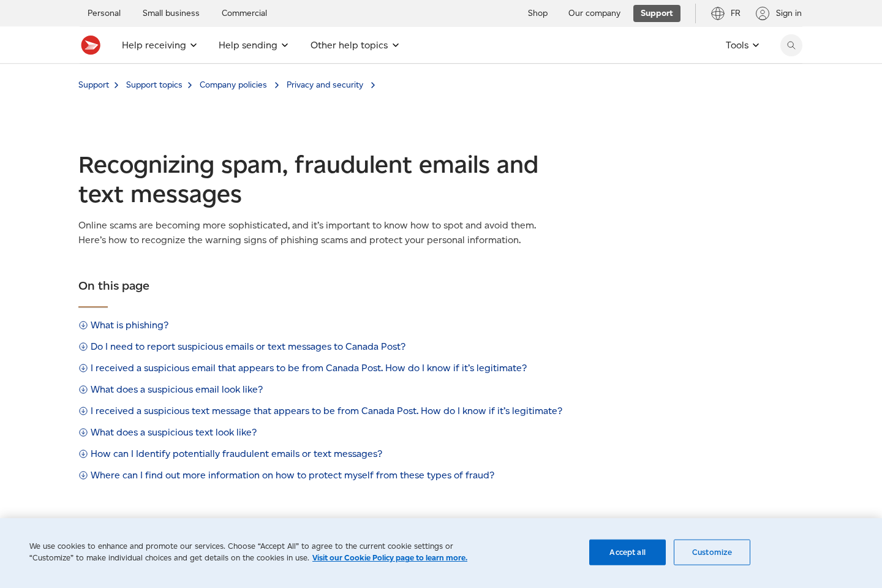Click the Sign in link
Viewport: 882px width, 588px height.
click(x=788, y=13)
